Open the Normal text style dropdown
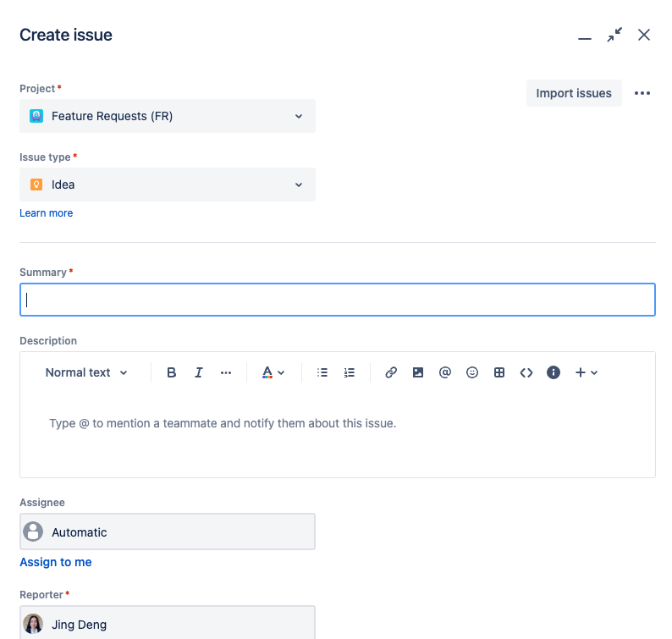Screen dimensions: 672x639 pos(86,372)
